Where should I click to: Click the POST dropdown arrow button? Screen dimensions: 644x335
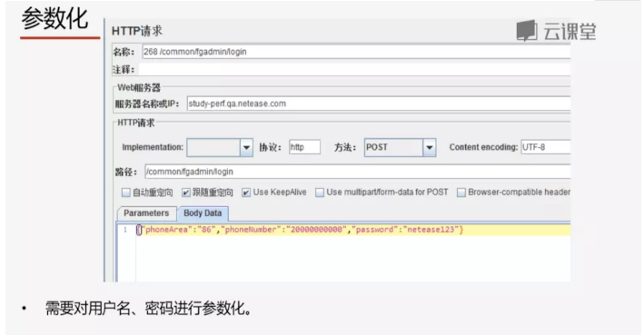point(430,147)
